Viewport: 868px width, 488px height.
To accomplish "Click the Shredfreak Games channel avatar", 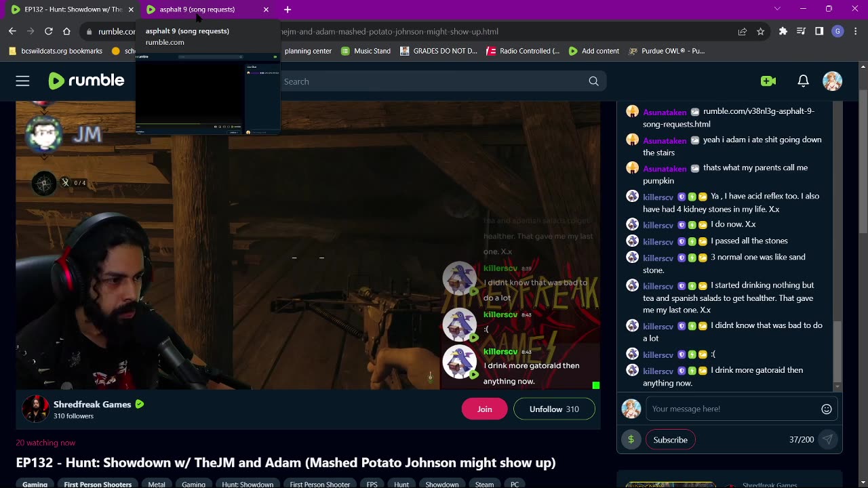I will tap(35, 409).
